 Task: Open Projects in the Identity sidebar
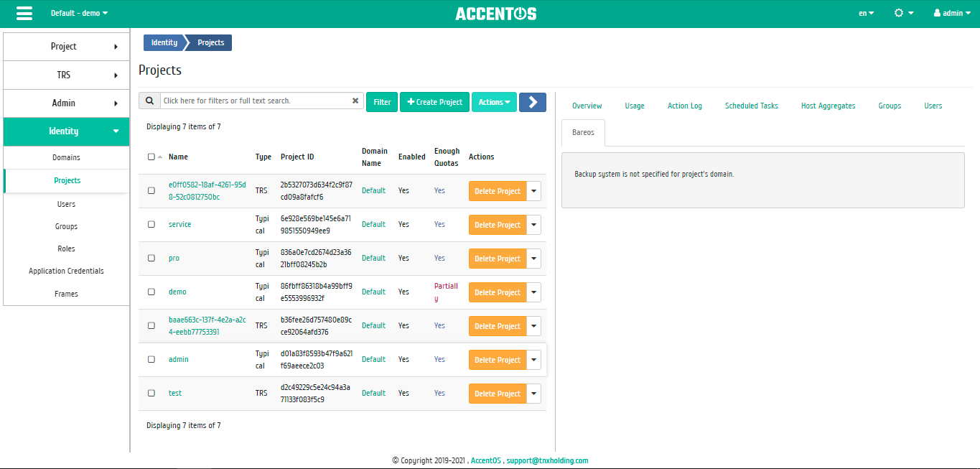coord(67,180)
